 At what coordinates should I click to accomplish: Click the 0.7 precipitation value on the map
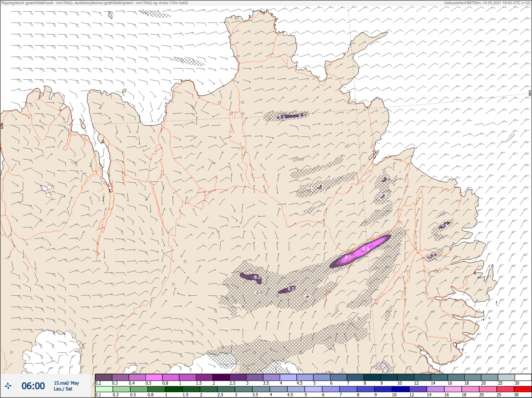coord(348,258)
